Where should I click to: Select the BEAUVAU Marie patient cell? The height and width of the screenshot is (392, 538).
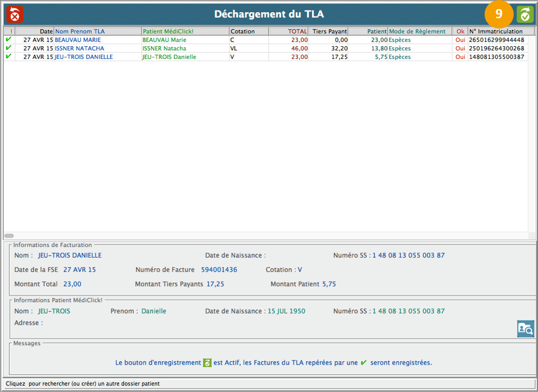pos(164,39)
